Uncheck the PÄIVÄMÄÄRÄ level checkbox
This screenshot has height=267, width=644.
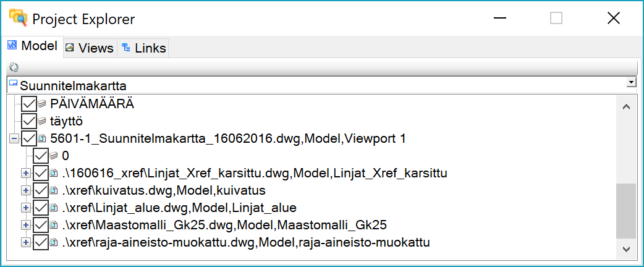(x=28, y=103)
